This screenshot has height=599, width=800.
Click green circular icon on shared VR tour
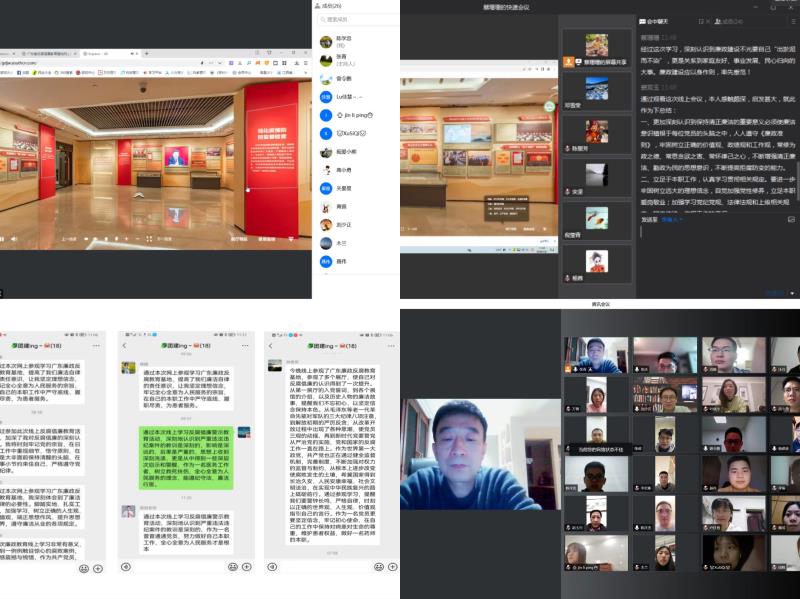(549, 107)
